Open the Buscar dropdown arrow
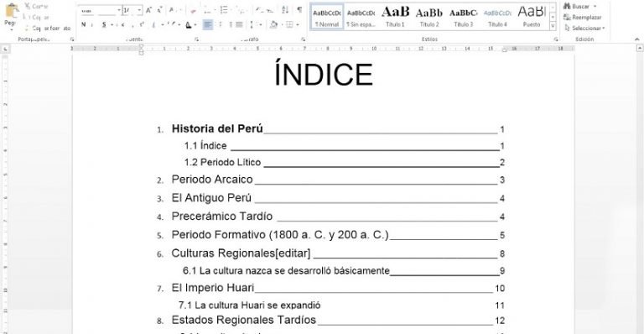The width and height of the screenshot is (644, 334). tap(595, 7)
